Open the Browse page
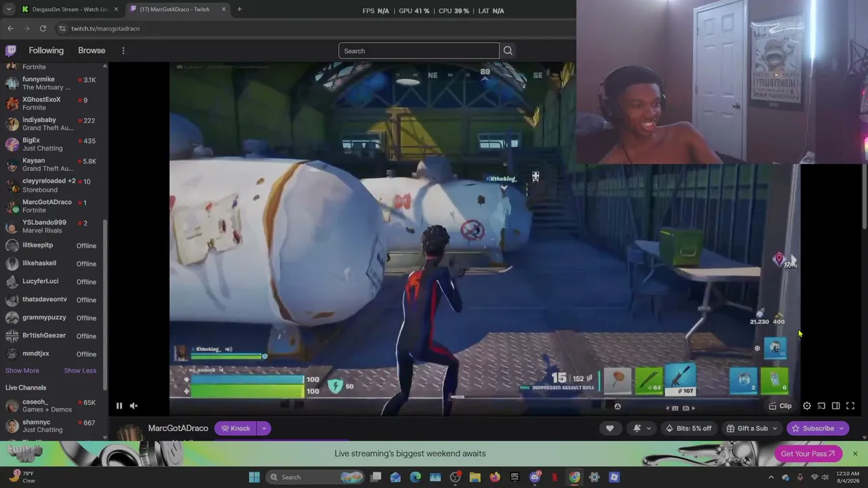 coord(92,51)
